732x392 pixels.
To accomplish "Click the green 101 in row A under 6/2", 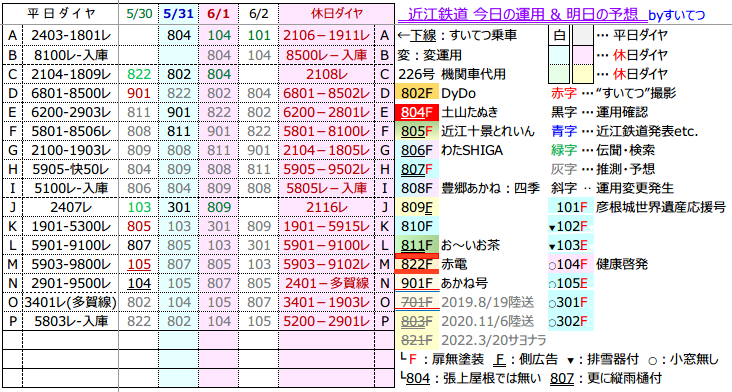I will (259, 35).
